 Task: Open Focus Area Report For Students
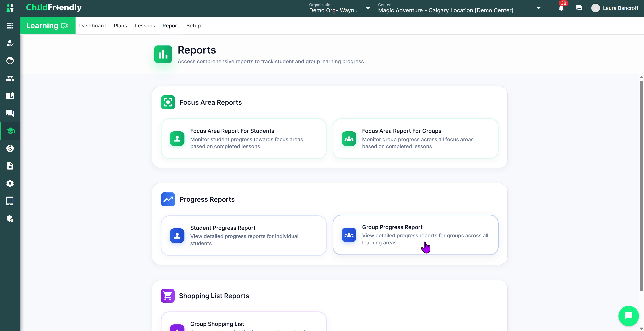pos(244,138)
